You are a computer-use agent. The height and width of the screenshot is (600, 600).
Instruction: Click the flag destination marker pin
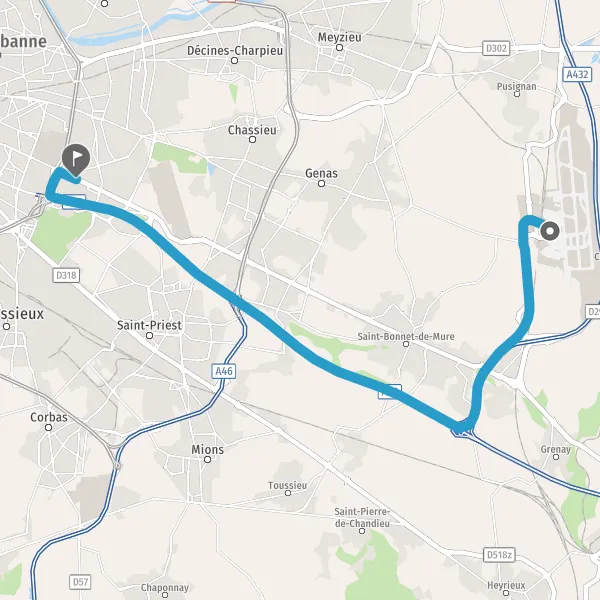(x=76, y=160)
